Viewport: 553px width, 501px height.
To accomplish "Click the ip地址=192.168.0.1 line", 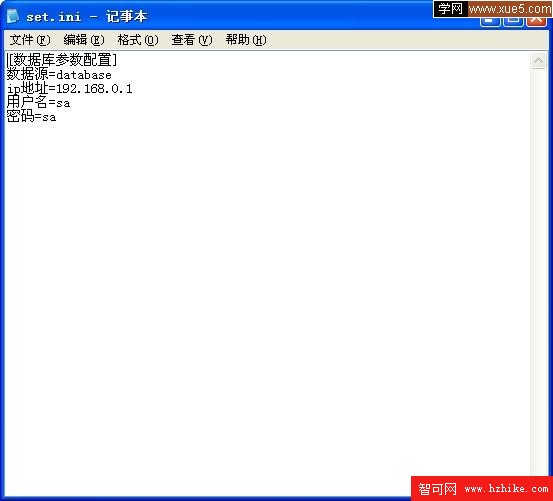I will (x=69, y=88).
